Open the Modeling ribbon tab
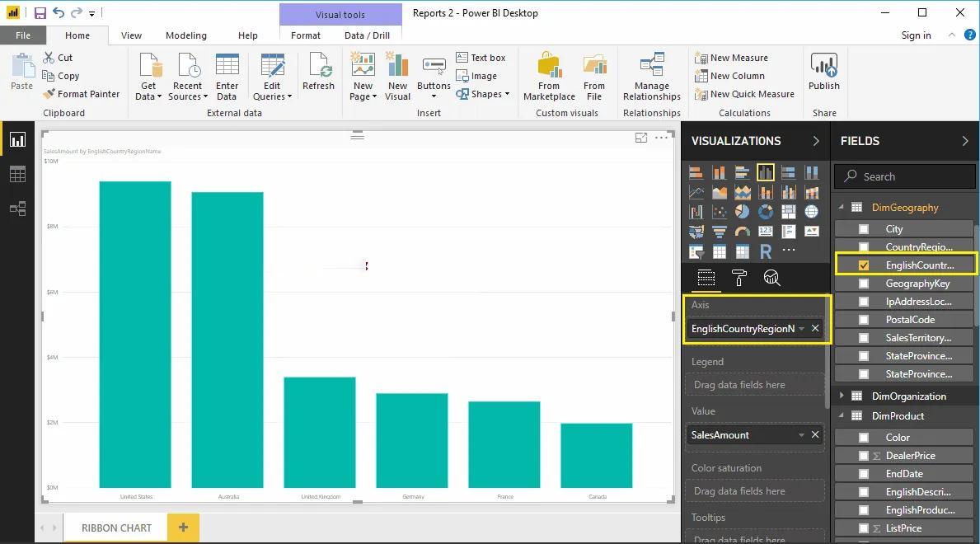The height and width of the screenshot is (544, 980). [x=185, y=35]
